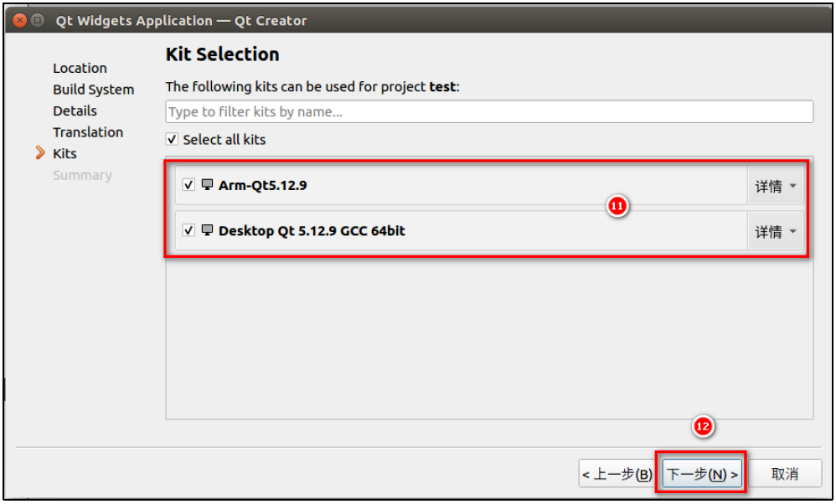836x504 pixels.
Task: Uncheck the Desktop Qt 5.12.9 GCC 64bit checkbox
Action: point(188,230)
